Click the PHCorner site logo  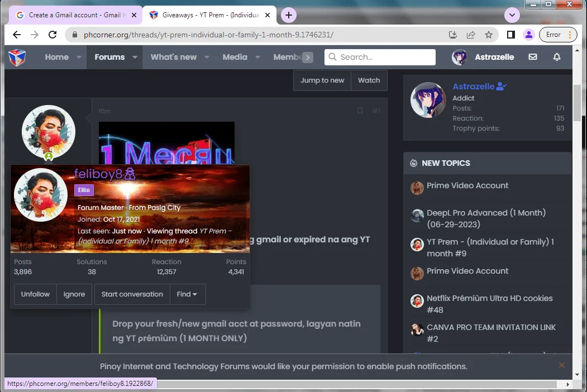point(17,58)
